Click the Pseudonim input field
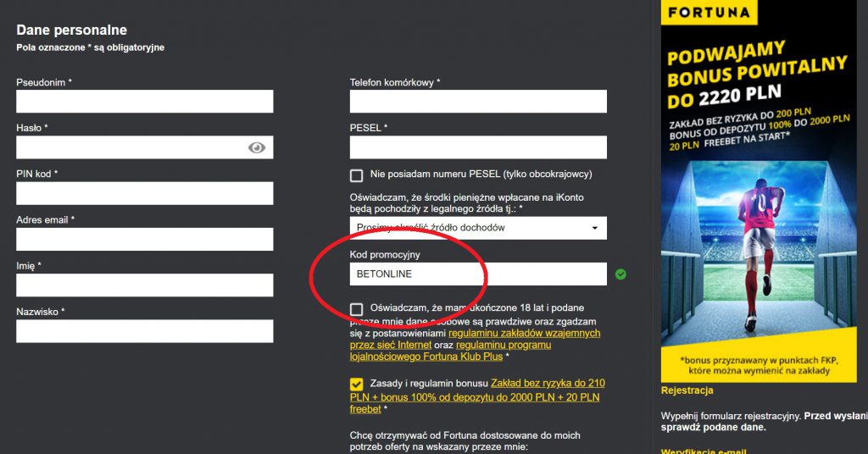This screenshot has height=454, width=868. [144, 102]
